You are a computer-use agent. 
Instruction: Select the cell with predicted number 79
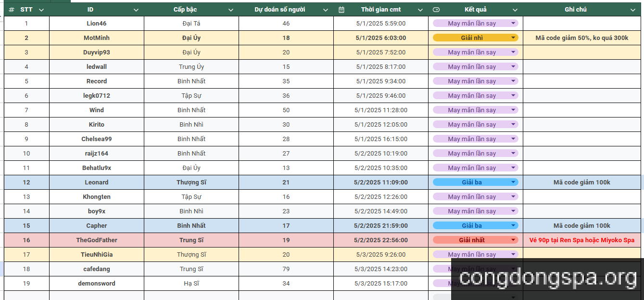tap(286, 269)
